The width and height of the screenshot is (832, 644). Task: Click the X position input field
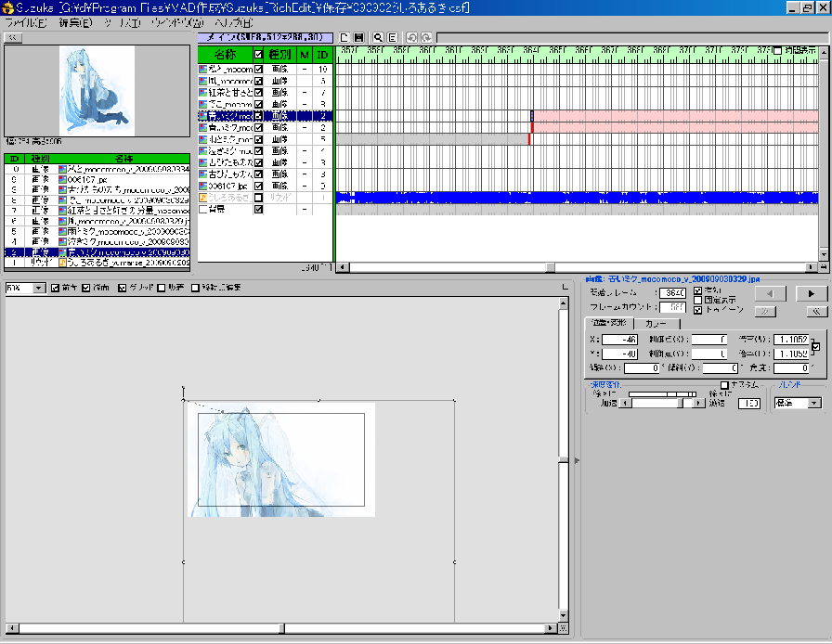pyautogui.click(x=619, y=340)
